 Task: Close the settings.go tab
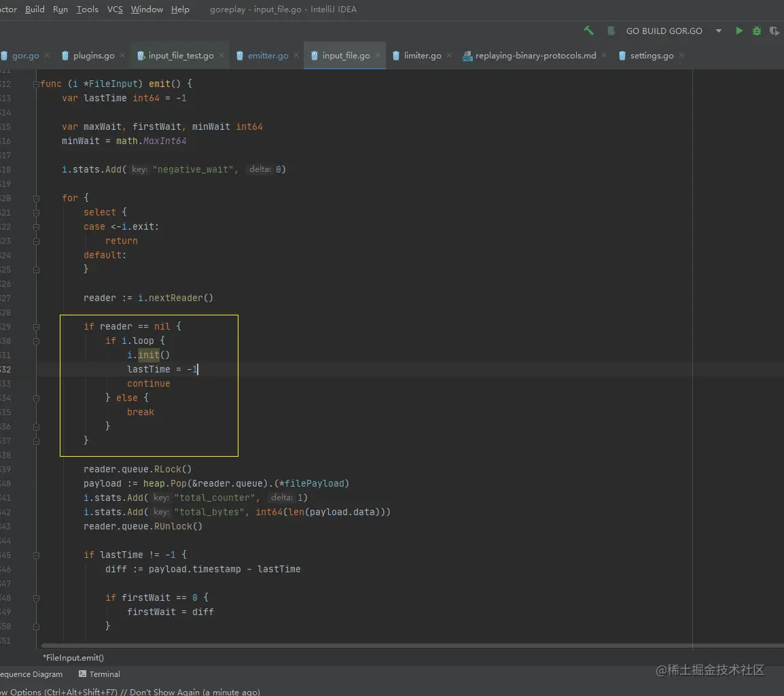pos(681,55)
